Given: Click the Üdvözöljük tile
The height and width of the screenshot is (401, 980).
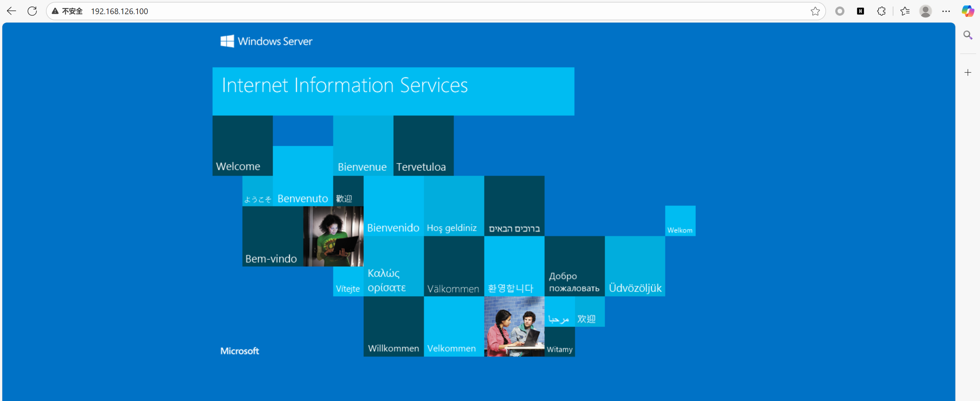Looking at the screenshot, I should click(635, 266).
